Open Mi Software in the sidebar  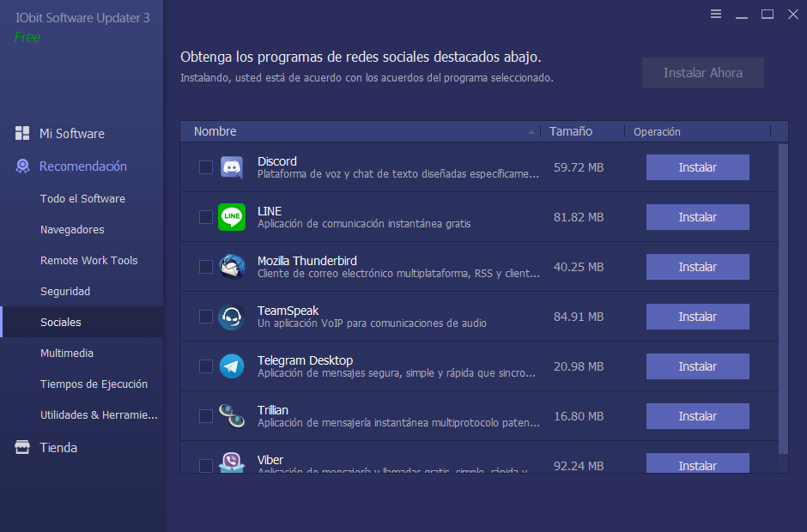[x=71, y=134]
